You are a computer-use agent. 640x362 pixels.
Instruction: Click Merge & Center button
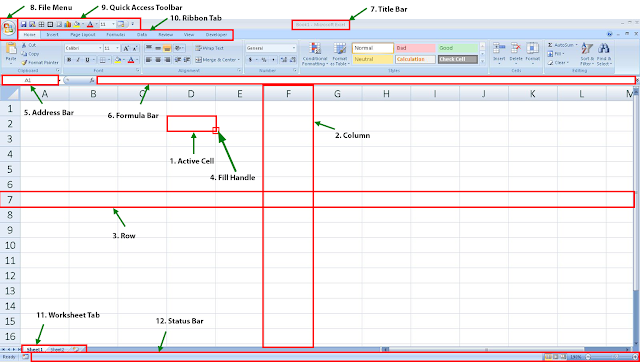click(217, 60)
